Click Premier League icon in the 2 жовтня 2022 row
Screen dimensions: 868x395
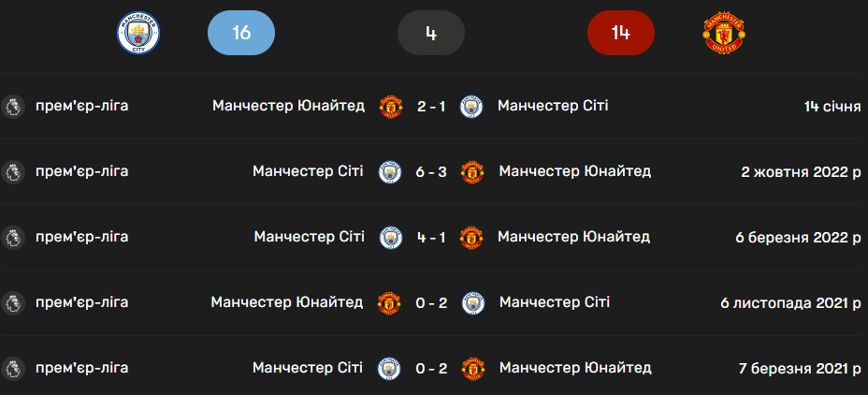[12, 171]
